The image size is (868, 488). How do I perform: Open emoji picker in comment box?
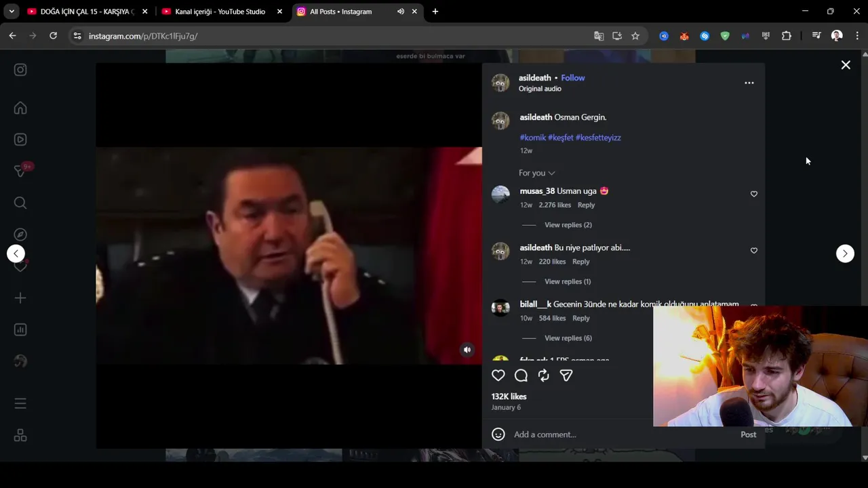(498, 434)
